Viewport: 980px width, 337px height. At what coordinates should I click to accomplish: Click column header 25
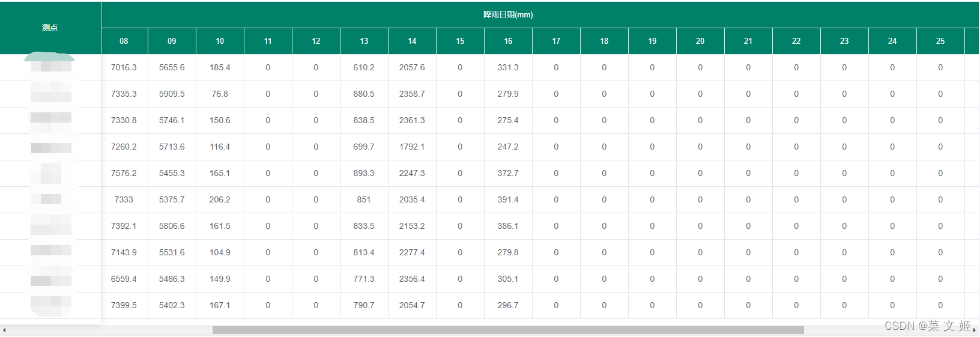[x=940, y=41]
